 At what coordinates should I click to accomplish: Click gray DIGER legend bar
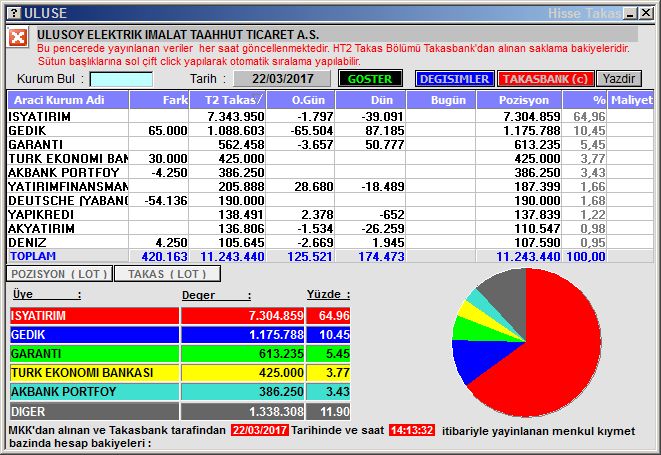(94, 411)
